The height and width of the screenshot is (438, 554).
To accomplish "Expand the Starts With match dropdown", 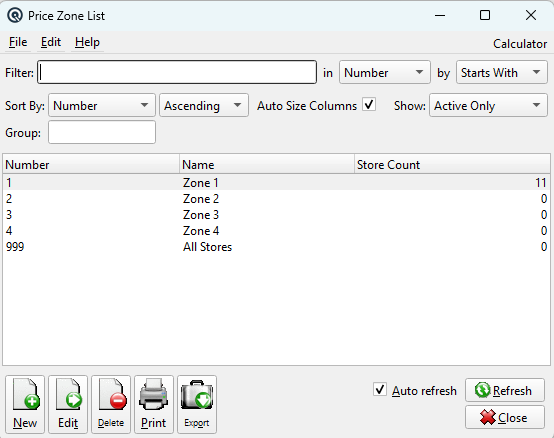I will pyautogui.click(x=502, y=72).
